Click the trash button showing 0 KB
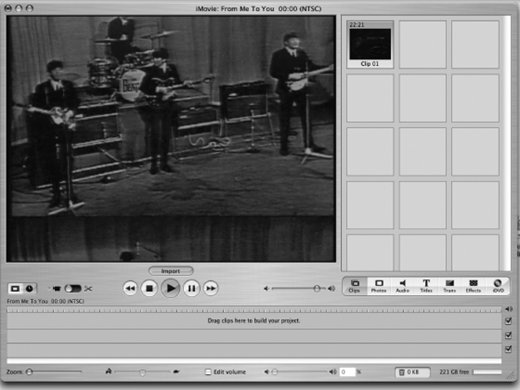520x390 pixels. pyautogui.click(x=413, y=372)
